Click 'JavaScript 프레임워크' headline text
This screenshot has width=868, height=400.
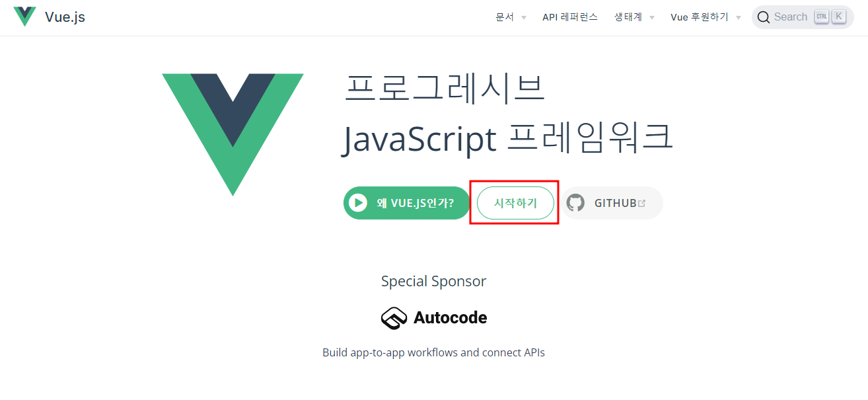pos(507,138)
